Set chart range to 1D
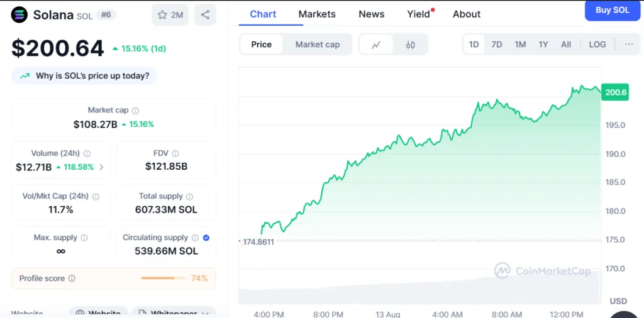 coord(474,45)
